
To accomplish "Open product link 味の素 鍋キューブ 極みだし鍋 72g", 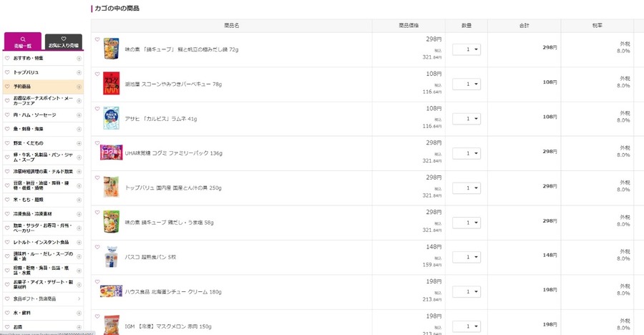I will (182, 49).
